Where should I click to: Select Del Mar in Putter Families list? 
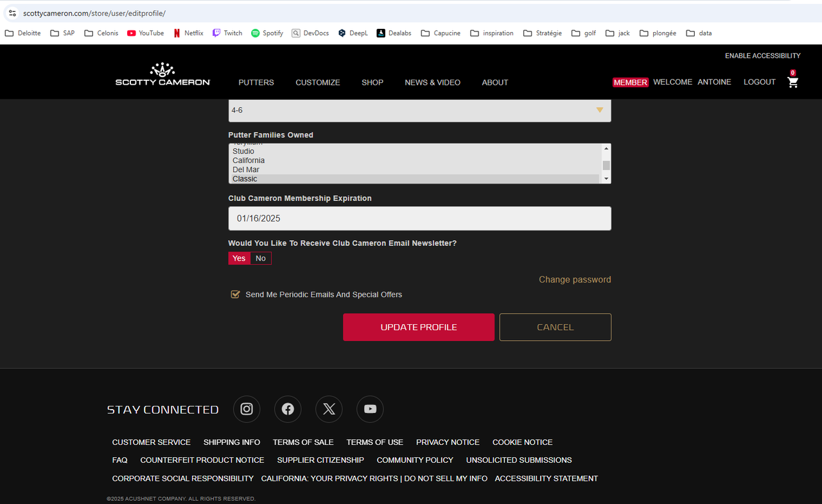point(415,169)
